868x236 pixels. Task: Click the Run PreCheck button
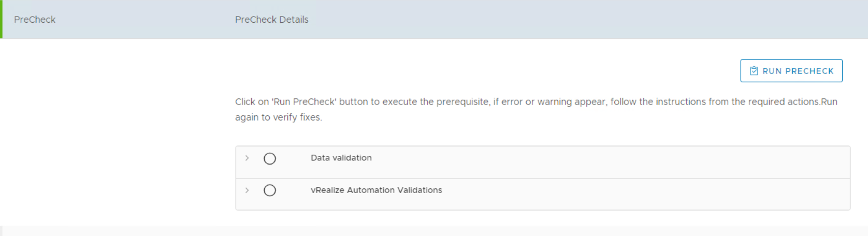(791, 71)
